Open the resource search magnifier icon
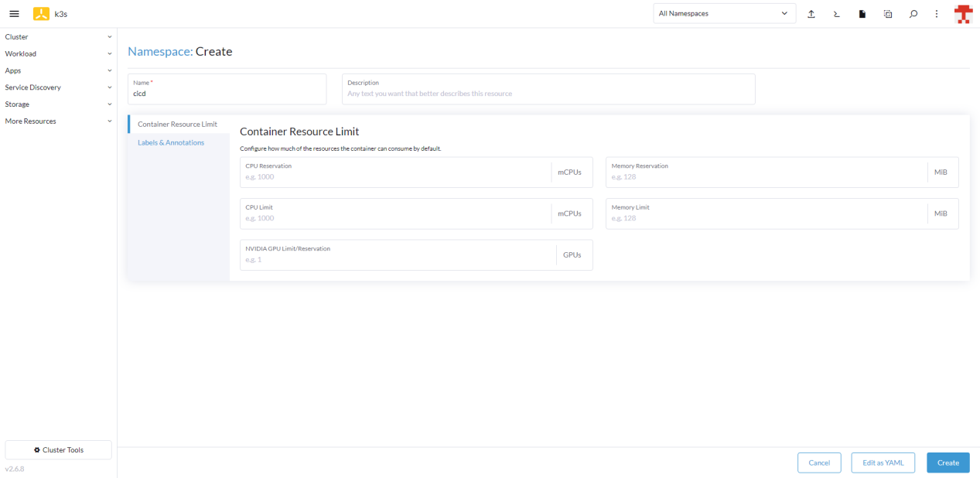This screenshot has height=478, width=980. 913,14
